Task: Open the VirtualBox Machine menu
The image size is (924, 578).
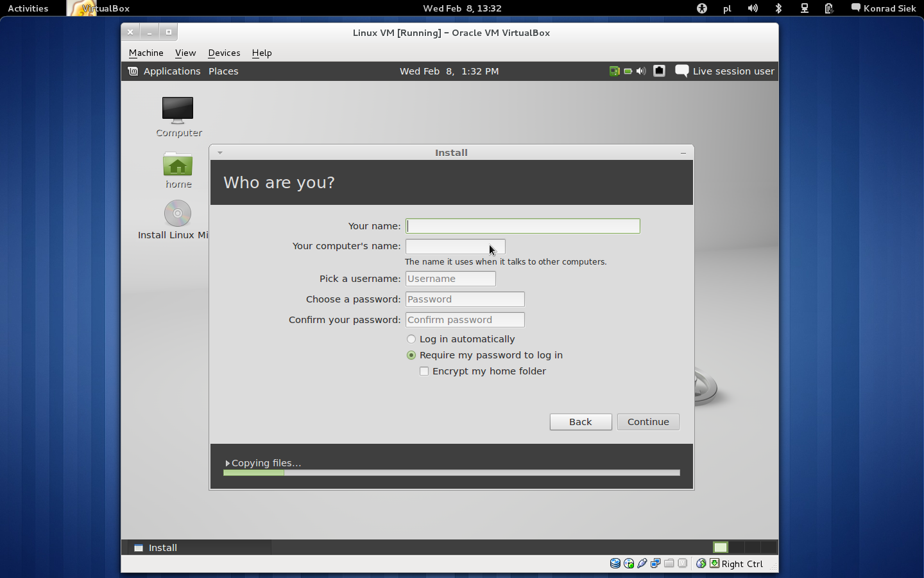Action: (x=146, y=53)
